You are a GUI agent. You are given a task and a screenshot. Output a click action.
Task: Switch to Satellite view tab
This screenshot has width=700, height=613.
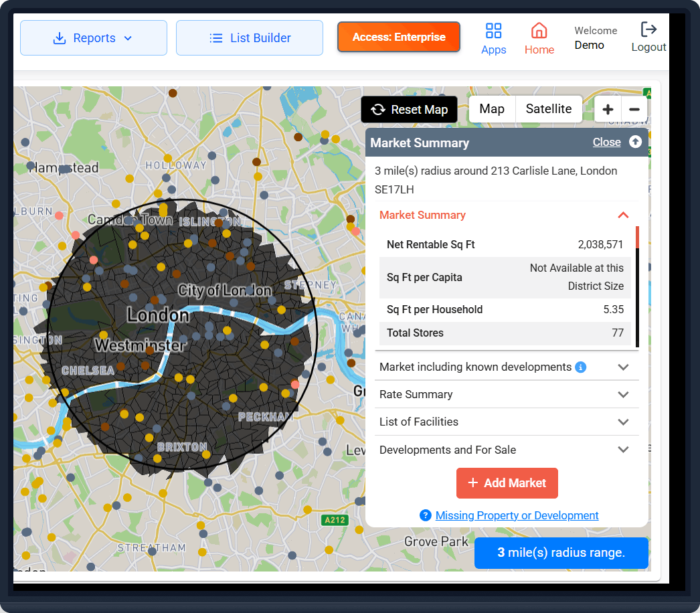(549, 109)
